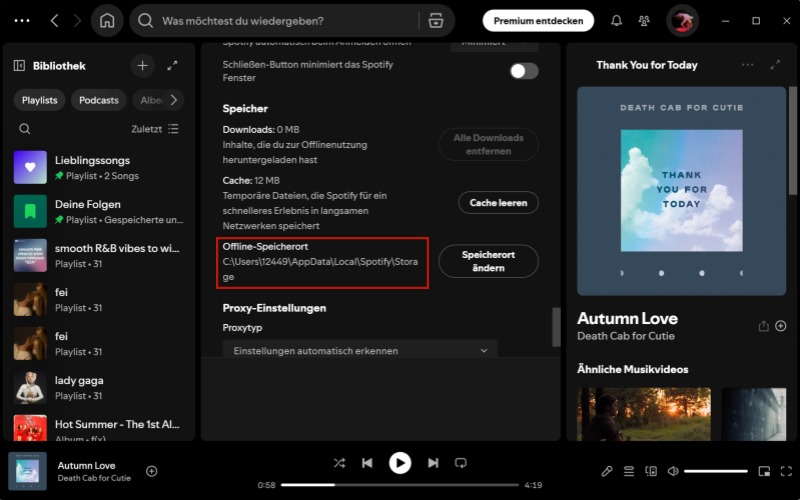Add Autumn Love to library in right panel

pyautogui.click(x=781, y=326)
